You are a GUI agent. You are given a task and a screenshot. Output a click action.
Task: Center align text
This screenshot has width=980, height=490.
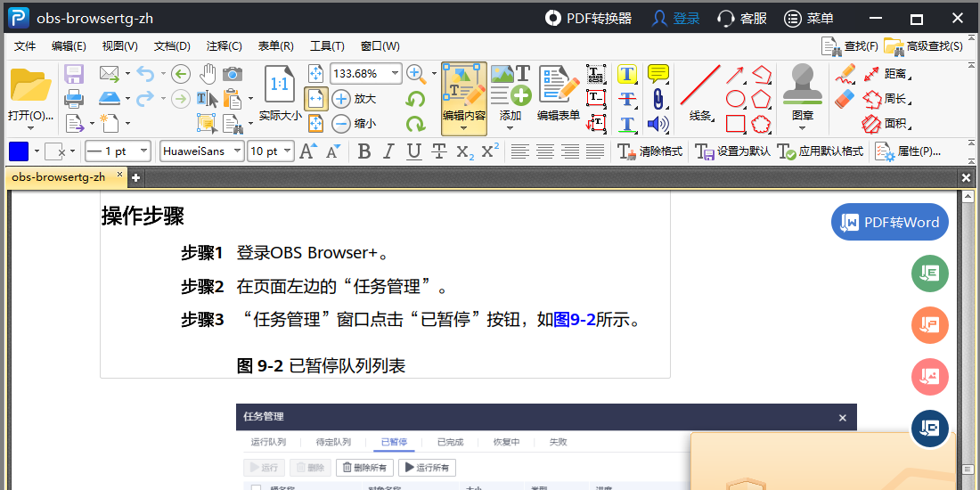545,151
